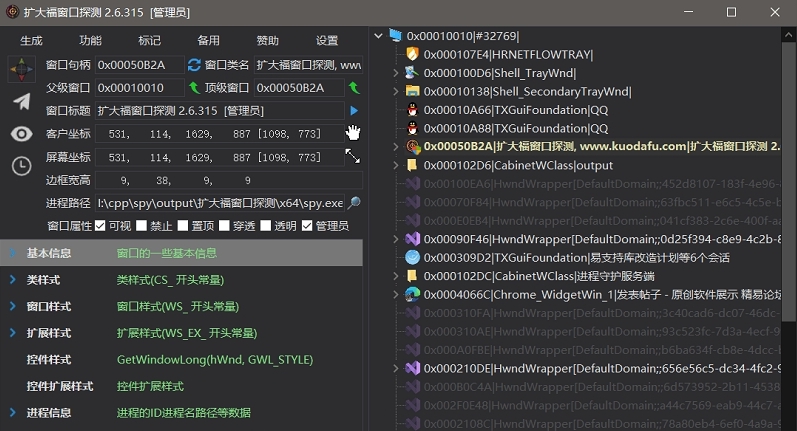This screenshot has height=431, width=797.
Task: Toggle the 禁止 checkbox
Action: [141, 226]
